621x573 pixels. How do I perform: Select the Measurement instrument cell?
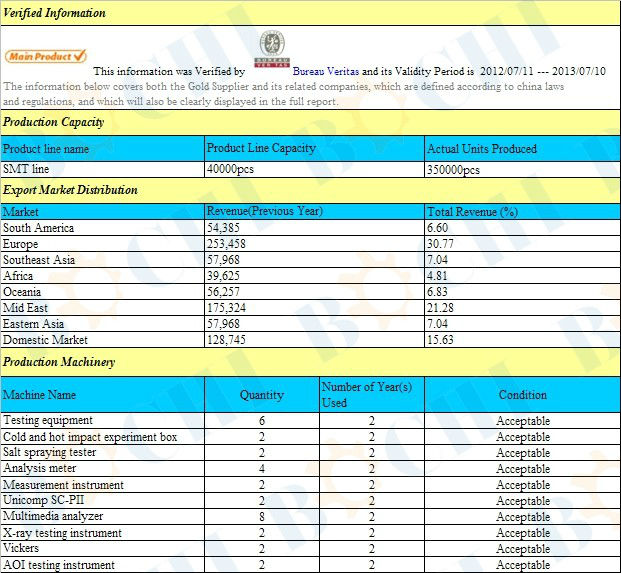[x=103, y=485]
